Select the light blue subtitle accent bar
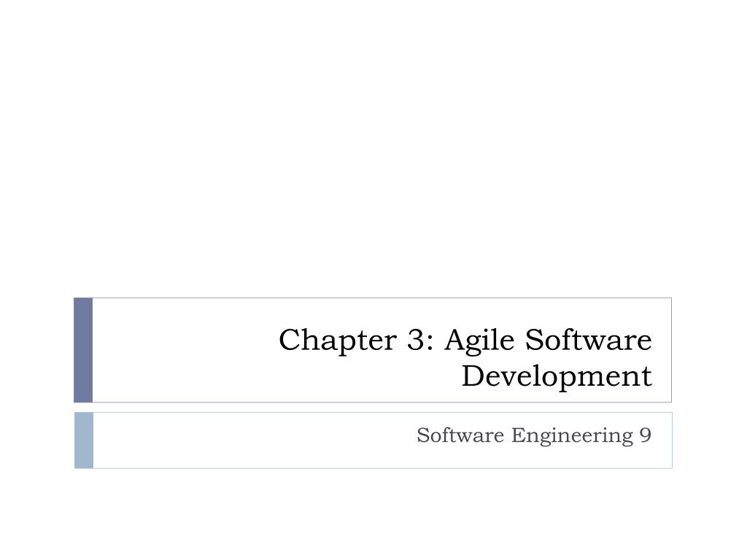 [84, 440]
